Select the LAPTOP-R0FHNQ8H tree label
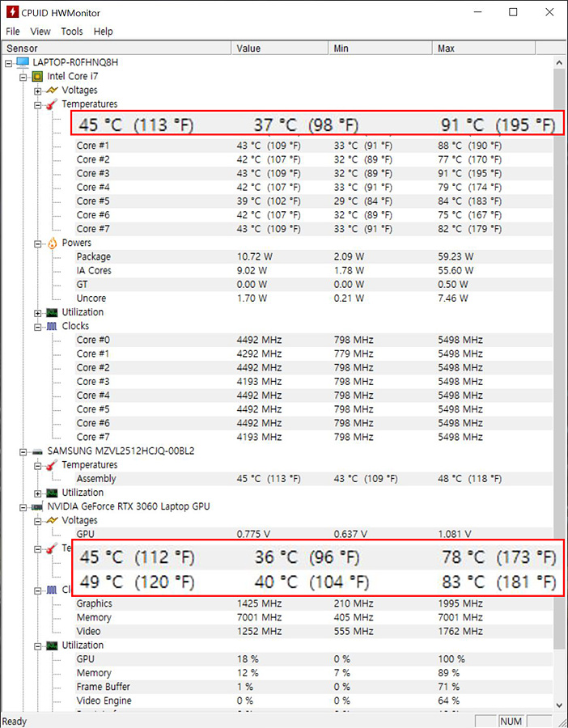This screenshot has height=728, width=568. pos(75,62)
